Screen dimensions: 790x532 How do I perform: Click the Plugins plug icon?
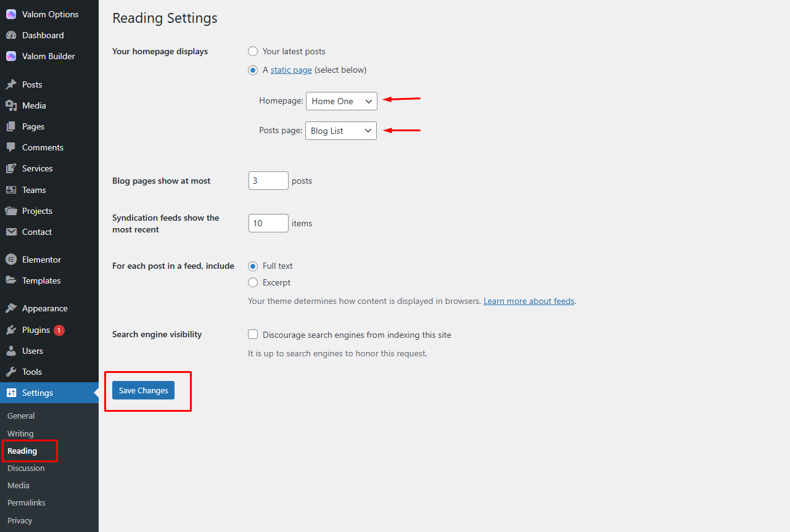pos(11,330)
